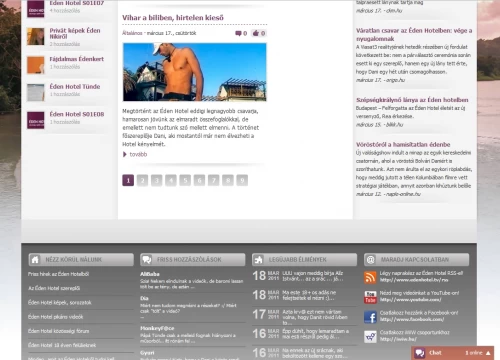Click the RSS feed icon in footer
The image size is (500, 360).
pyautogui.click(x=370, y=277)
